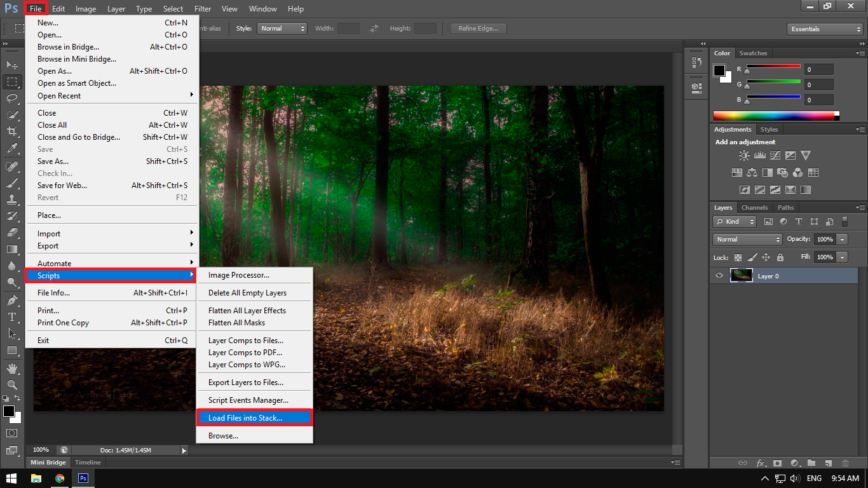Choose Save As from File menu
The height and width of the screenshot is (488, 868).
[x=112, y=161]
